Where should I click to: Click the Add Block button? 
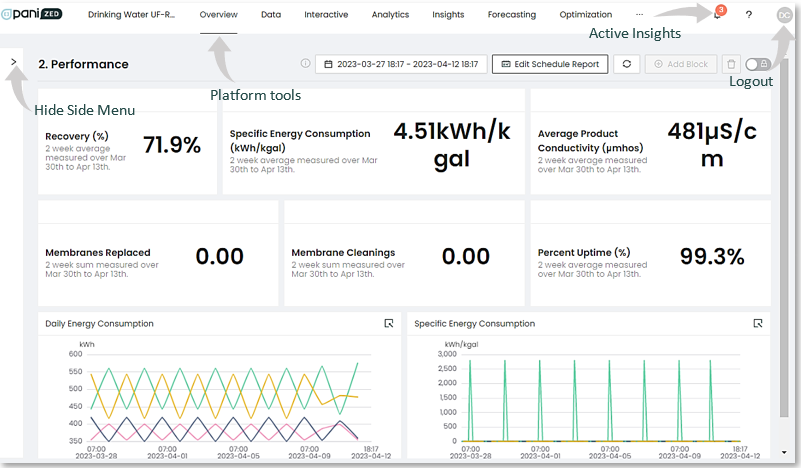(679, 64)
